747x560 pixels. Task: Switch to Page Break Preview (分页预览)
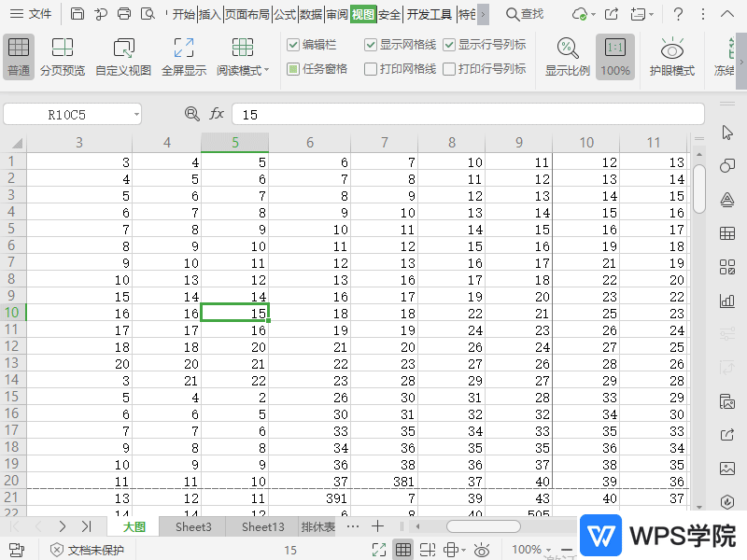pos(63,56)
